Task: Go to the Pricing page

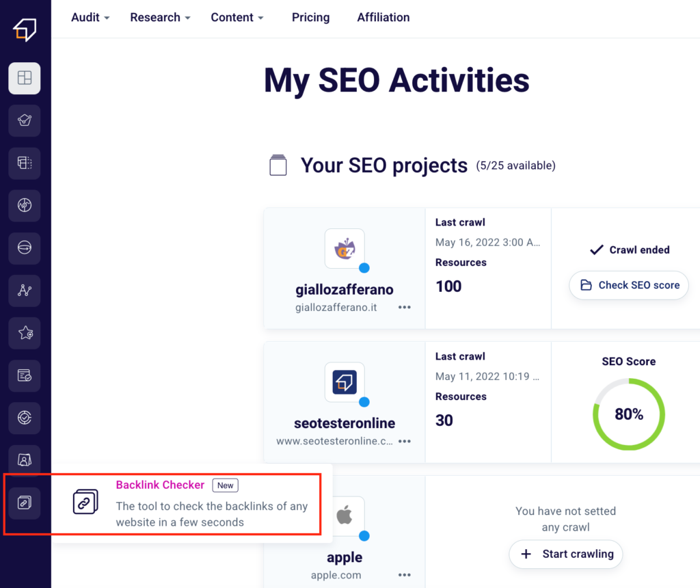Action: (x=310, y=18)
